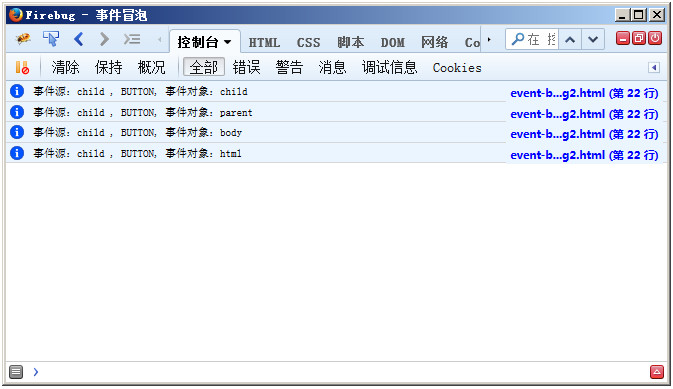Select log text ending with 事件对象: parent

point(143,112)
